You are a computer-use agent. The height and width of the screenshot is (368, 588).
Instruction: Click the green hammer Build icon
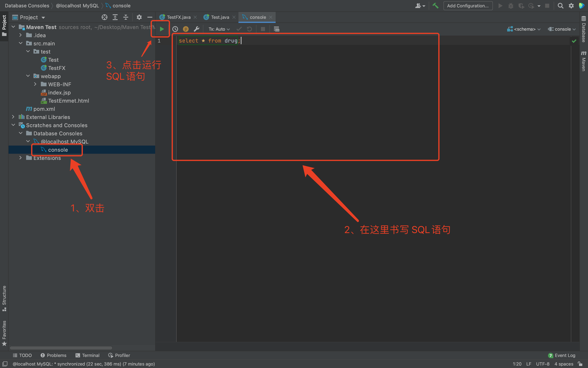coord(435,6)
